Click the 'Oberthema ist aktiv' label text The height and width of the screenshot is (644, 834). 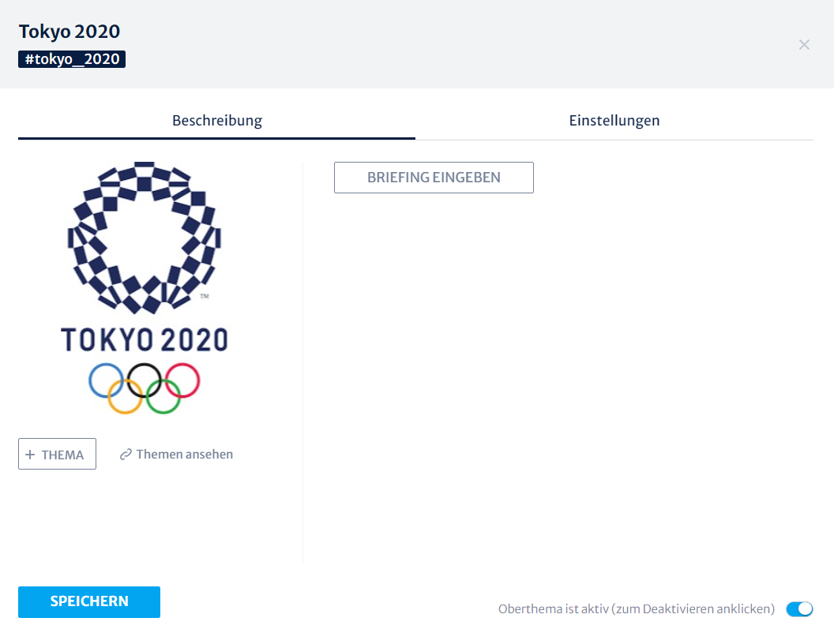click(636, 609)
